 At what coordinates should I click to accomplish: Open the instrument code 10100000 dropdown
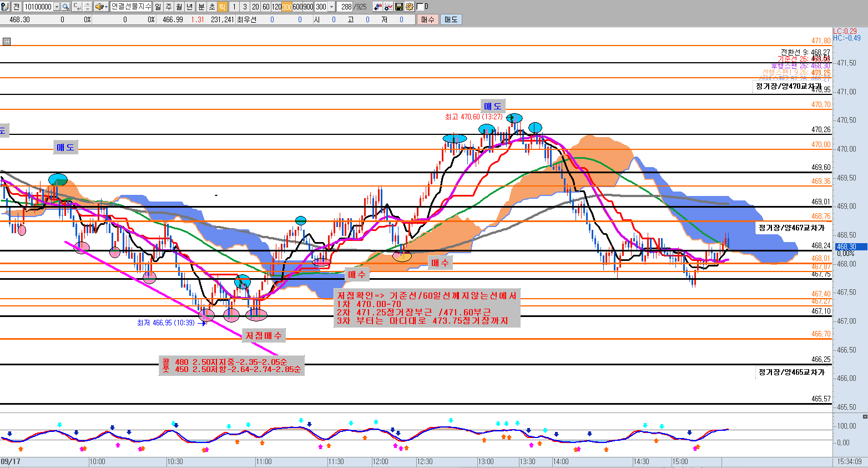[57, 7]
